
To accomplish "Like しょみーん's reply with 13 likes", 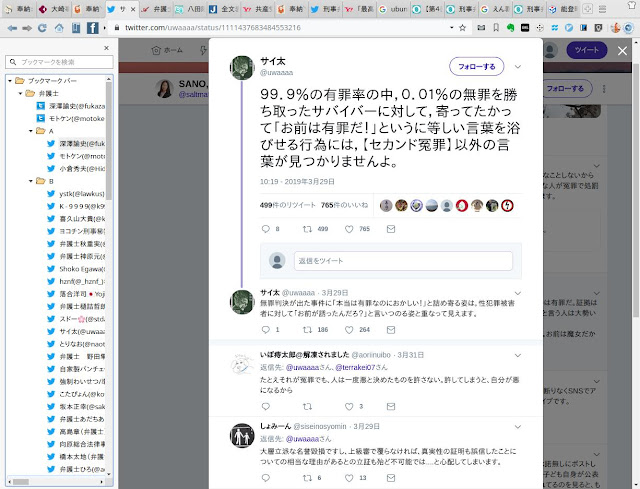I will click(349, 478).
